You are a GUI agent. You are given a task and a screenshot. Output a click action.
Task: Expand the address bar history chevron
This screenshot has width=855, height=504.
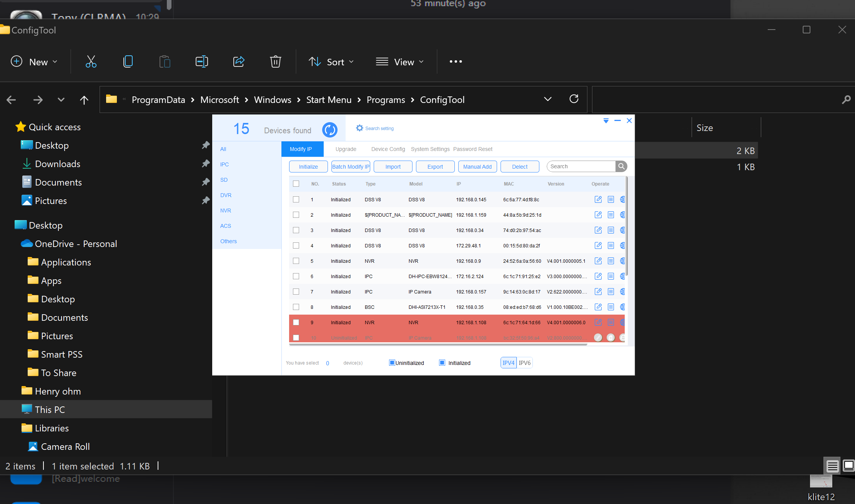coord(547,99)
